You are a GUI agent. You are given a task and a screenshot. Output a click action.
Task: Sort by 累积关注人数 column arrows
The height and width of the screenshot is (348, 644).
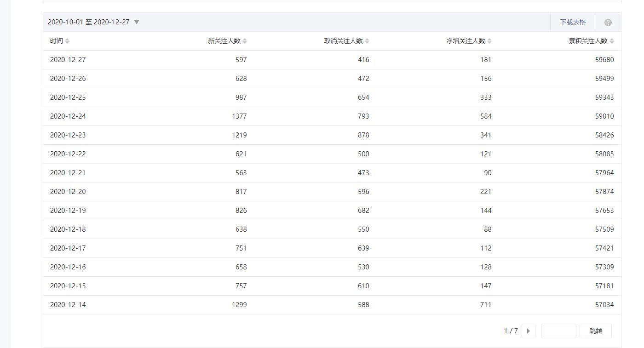point(612,41)
